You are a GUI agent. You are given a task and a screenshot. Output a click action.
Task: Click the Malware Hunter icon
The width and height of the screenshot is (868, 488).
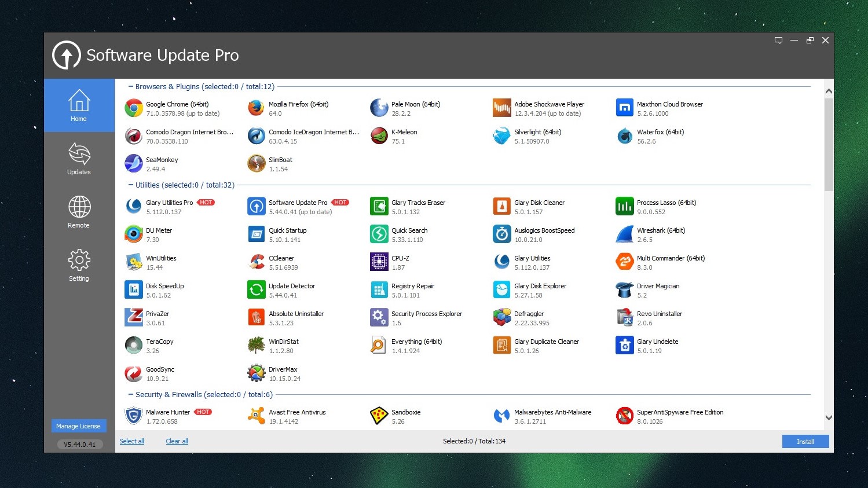(134, 416)
